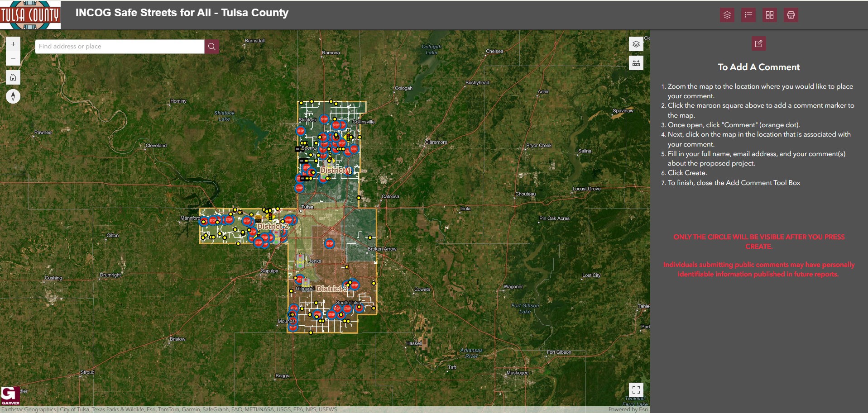868x413 pixels.
Task: Zoom out on the map
Action: pos(13,58)
